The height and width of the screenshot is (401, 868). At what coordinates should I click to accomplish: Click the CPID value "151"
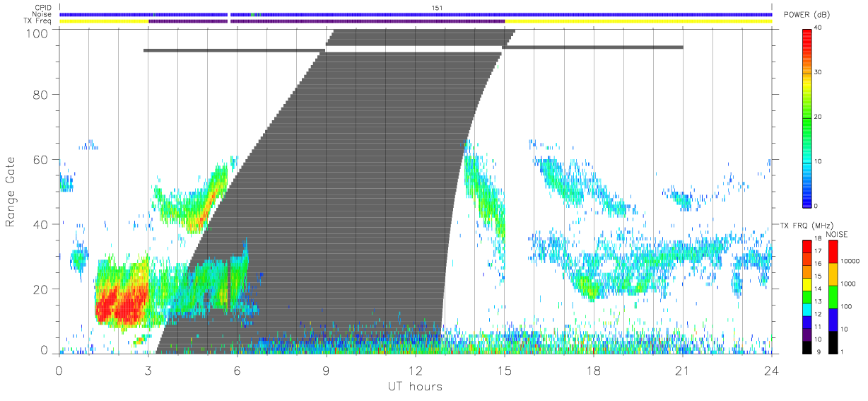438,8
